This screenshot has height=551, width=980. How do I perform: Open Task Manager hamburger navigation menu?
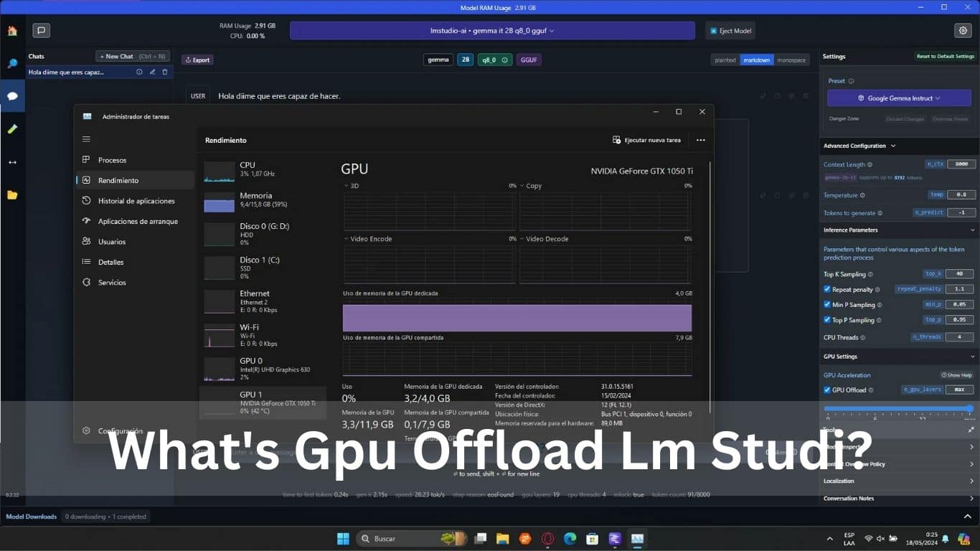[87, 139]
